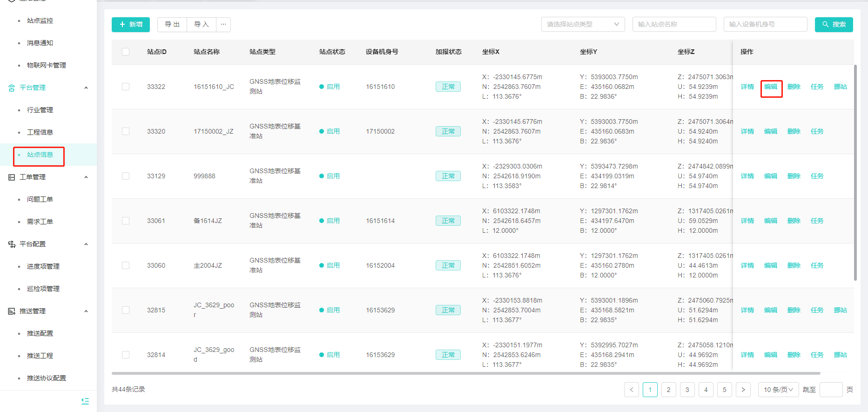
Task: Open the 请选择站点类型 station type dropdown
Action: pos(582,25)
